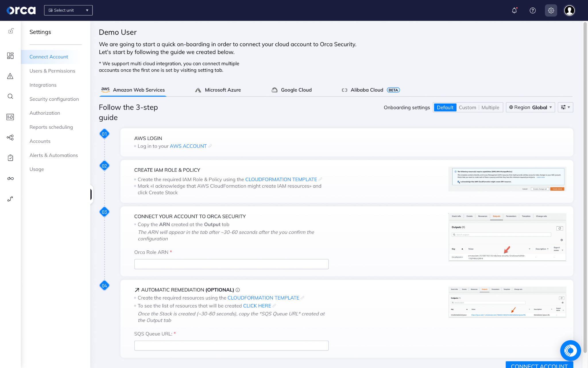Switch to Amazon Web Services tab
Viewport: 588px width, 368px height.
pos(133,90)
